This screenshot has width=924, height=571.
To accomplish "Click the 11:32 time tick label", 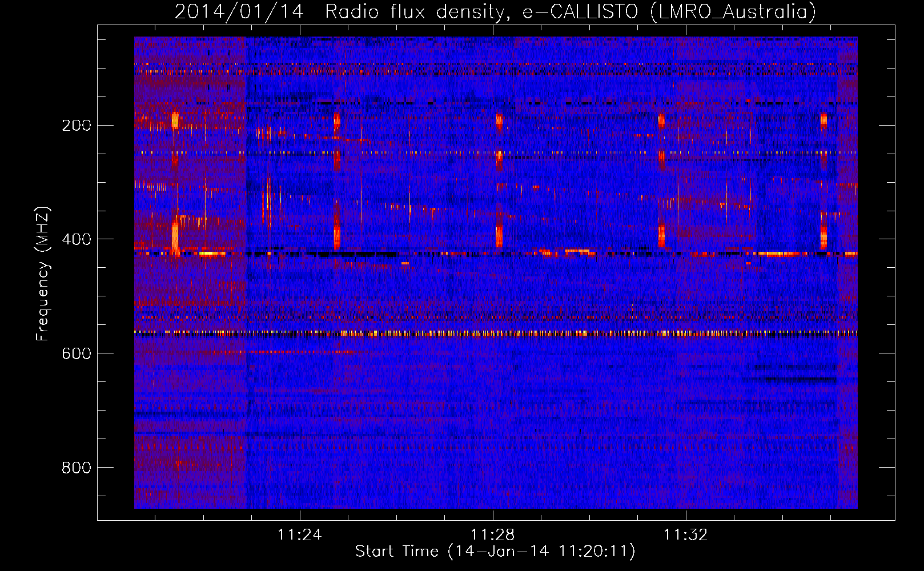I will coord(685,534).
